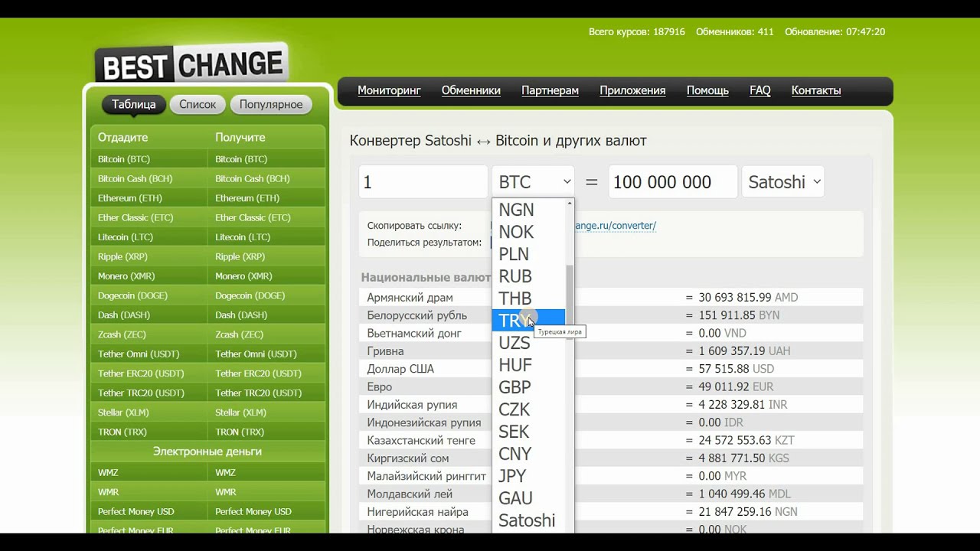Go to the Контакты page
980x551 pixels.
coord(816,90)
